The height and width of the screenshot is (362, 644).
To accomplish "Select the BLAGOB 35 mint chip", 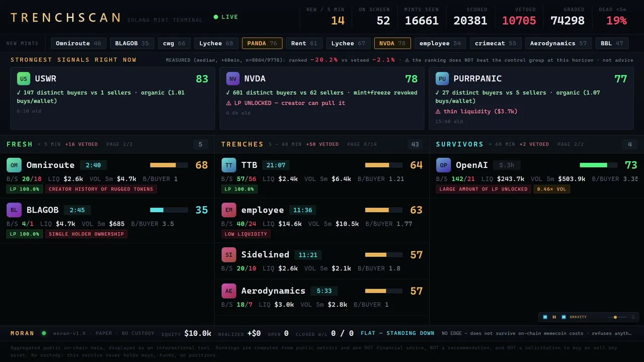I will [x=132, y=43].
